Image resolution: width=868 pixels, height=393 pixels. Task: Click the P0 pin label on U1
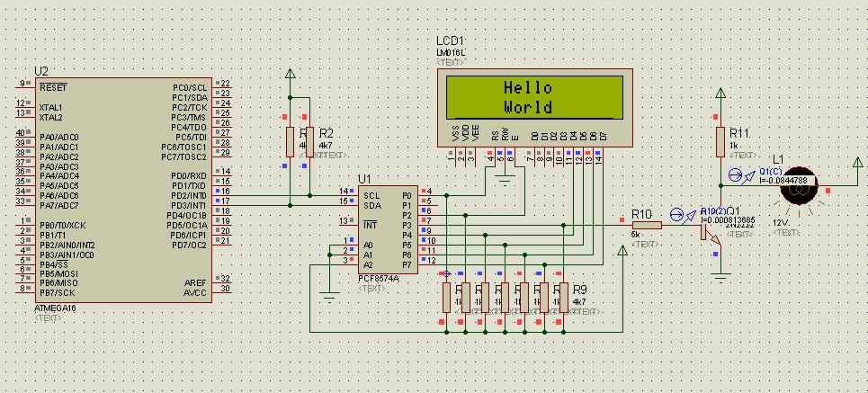(407, 196)
